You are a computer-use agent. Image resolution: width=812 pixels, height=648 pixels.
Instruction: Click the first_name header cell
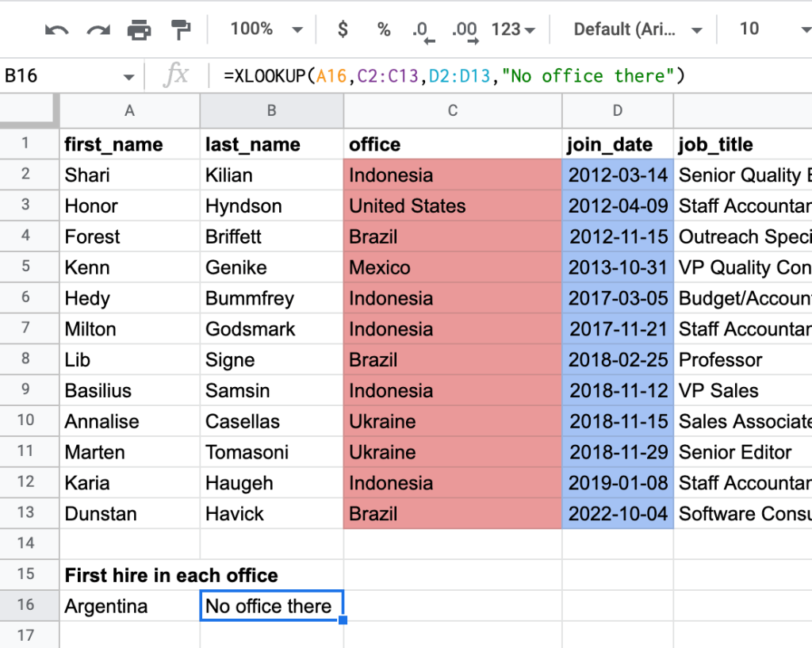point(129,144)
